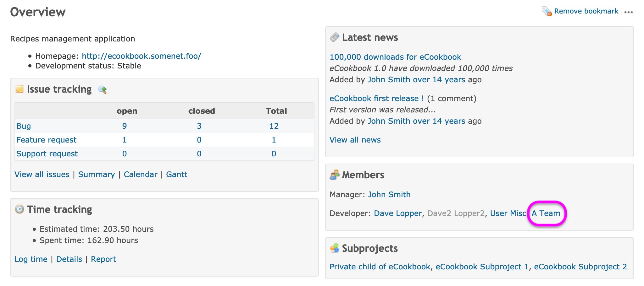644x286 pixels.
Task: Click 'over 14 years' under first release news
Action: 439,121
